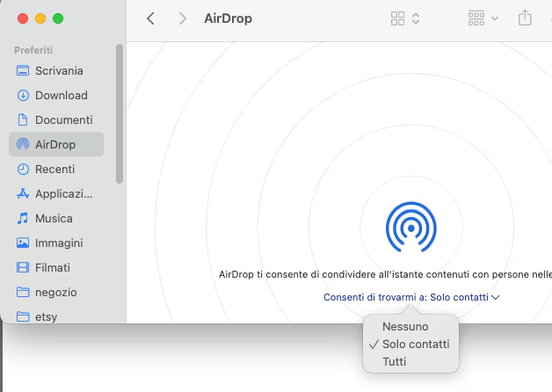
Task: Open Recenti in the sidebar
Action: (x=54, y=170)
